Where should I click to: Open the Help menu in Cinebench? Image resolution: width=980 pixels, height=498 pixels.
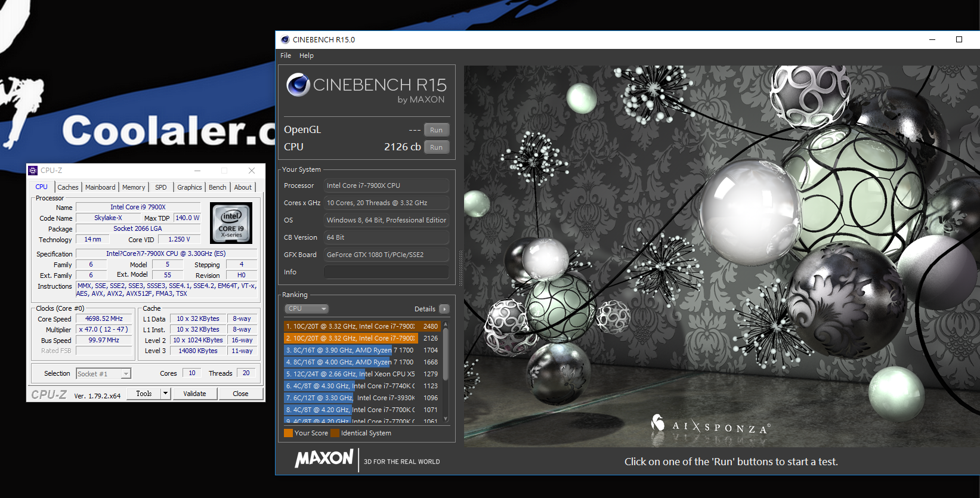coord(306,55)
